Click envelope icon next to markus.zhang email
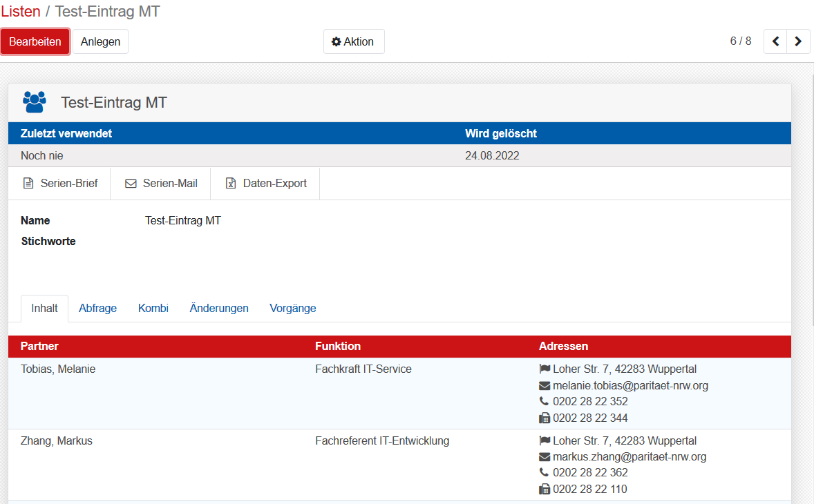Screen dimensions: 814x504 [545, 457]
